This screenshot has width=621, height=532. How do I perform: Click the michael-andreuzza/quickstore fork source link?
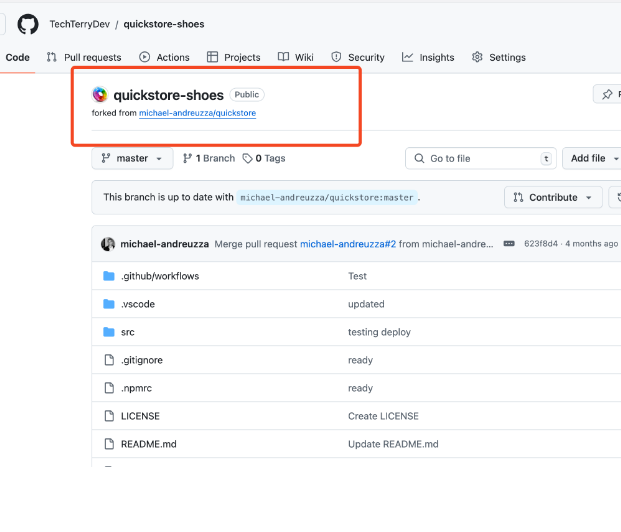[197, 113]
